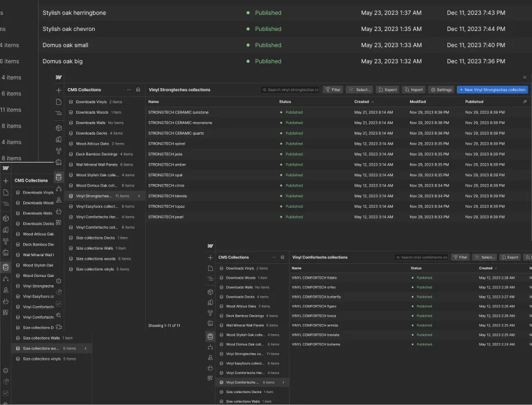Toggle pin column icon in Strongteches table header
This screenshot has width=532, height=405.
click(x=525, y=101)
